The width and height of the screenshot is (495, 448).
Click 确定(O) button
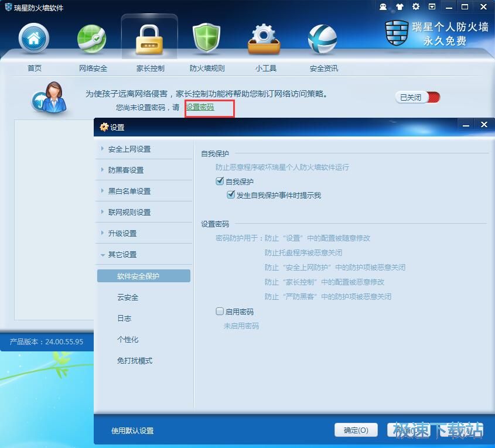point(356,430)
